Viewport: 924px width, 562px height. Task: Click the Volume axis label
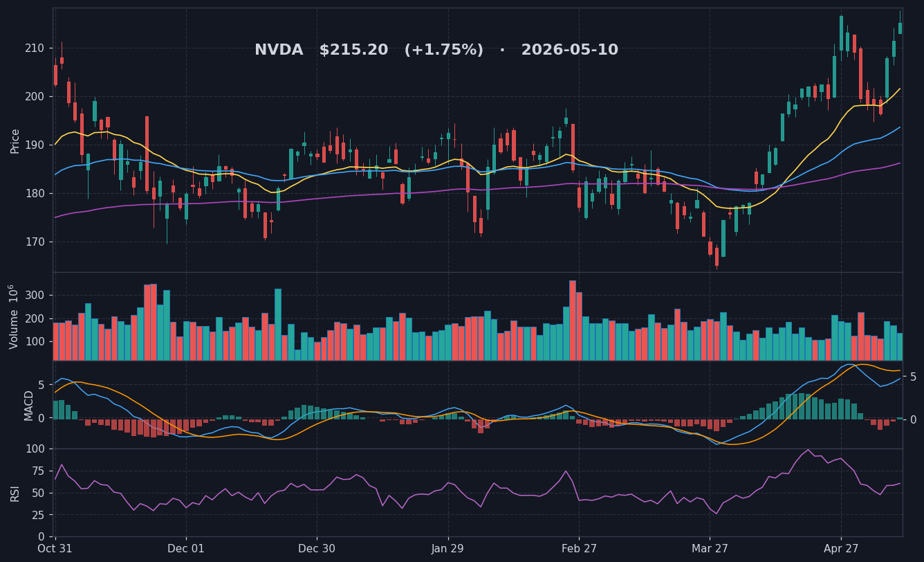point(14,316)
